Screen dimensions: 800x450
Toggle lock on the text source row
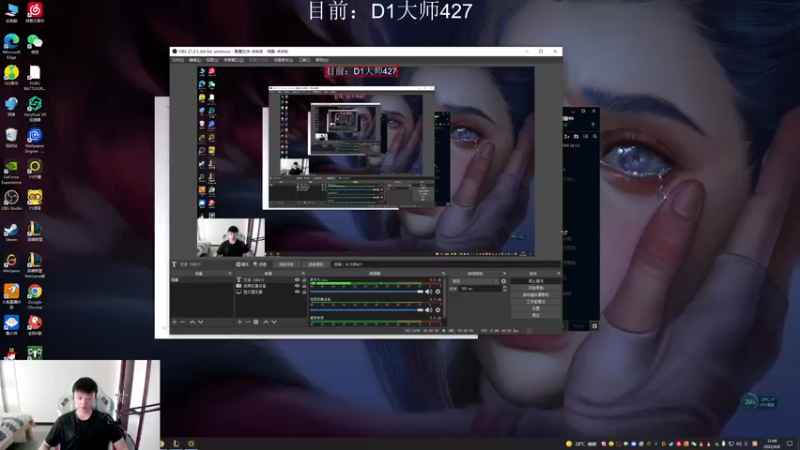304,280
